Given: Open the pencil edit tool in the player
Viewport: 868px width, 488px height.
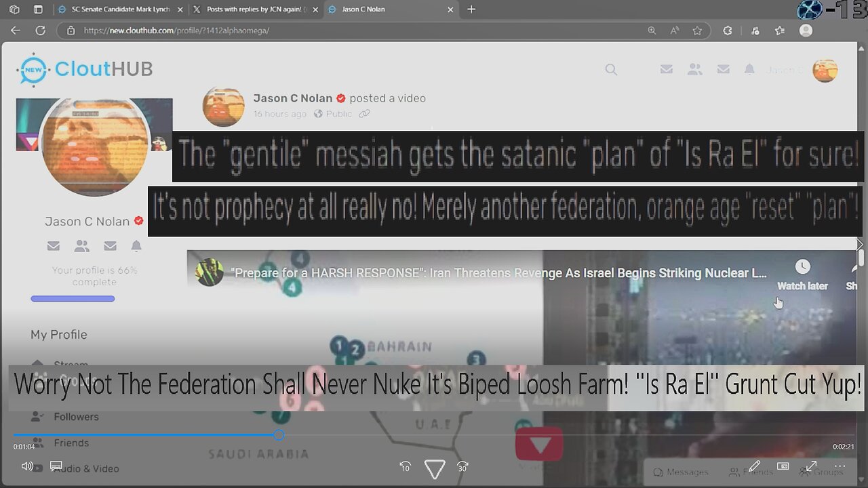Looking at the screenshot, I should click(x=754, y=466).
